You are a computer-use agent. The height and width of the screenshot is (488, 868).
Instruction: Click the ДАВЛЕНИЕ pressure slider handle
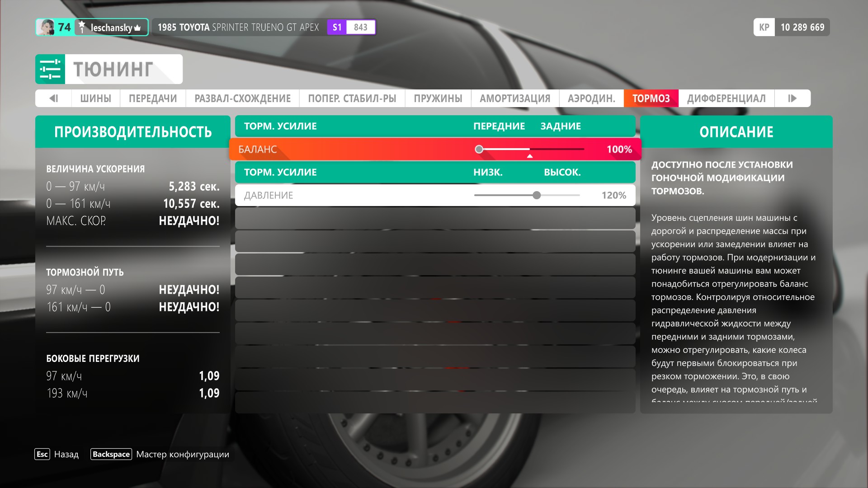[537, 195]
